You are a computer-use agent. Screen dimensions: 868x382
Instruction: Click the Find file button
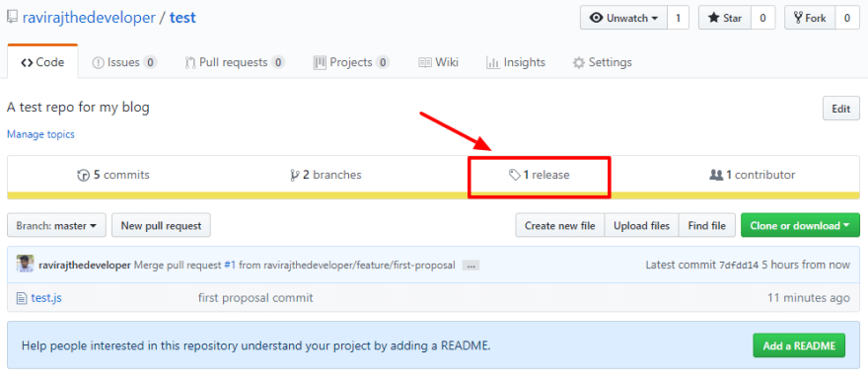[x=707, y=225]
